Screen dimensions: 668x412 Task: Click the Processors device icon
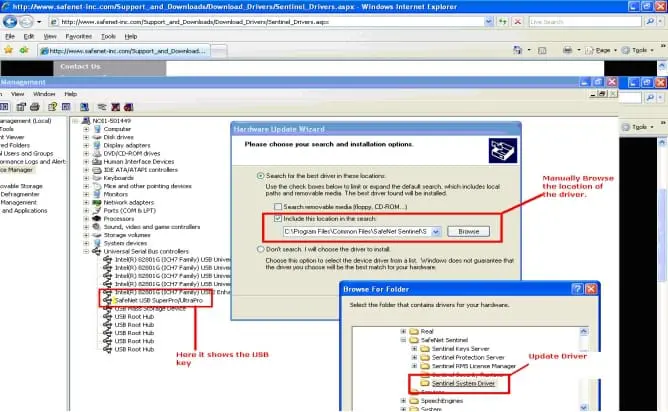97,219
